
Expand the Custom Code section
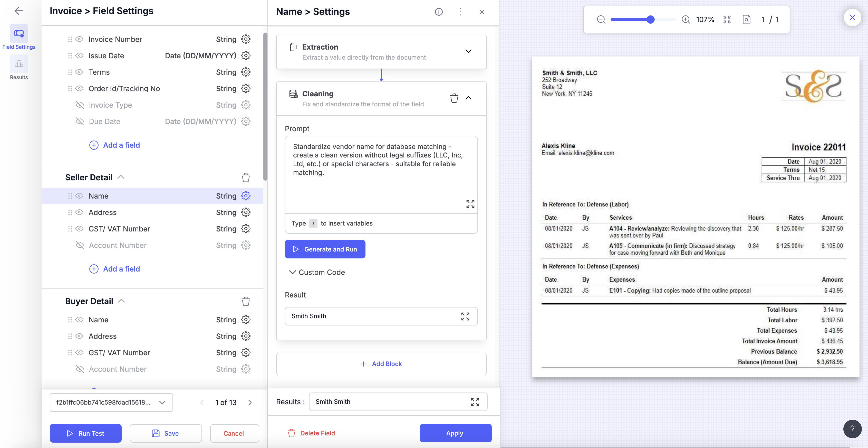(317, 272)
